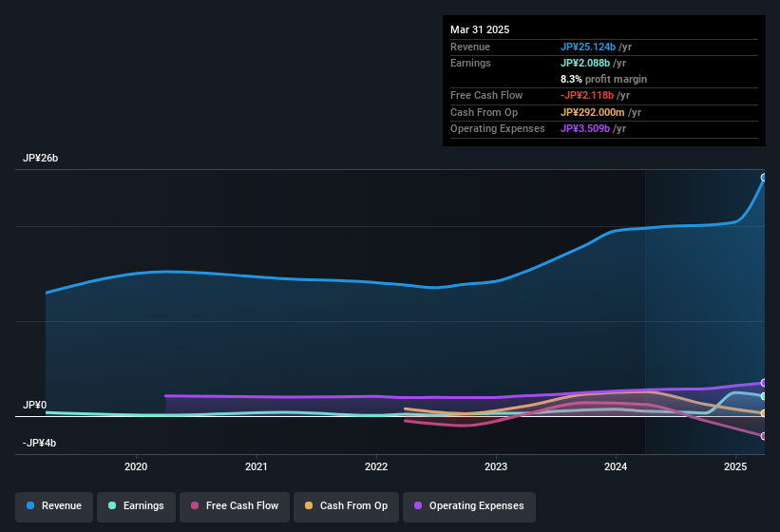The width and height of the screenshot is (780, 532).
Task: Hide the Cash From Op series
Action: 346,506
